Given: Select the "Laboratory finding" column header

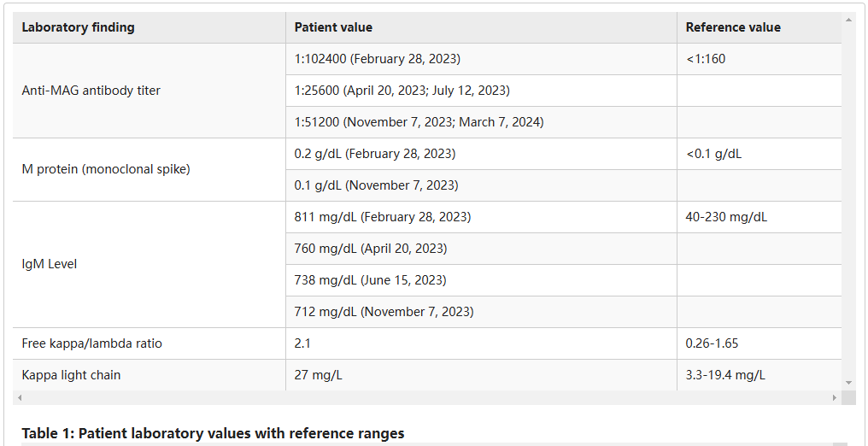Looking at the screenshot, I should point(78,27).
